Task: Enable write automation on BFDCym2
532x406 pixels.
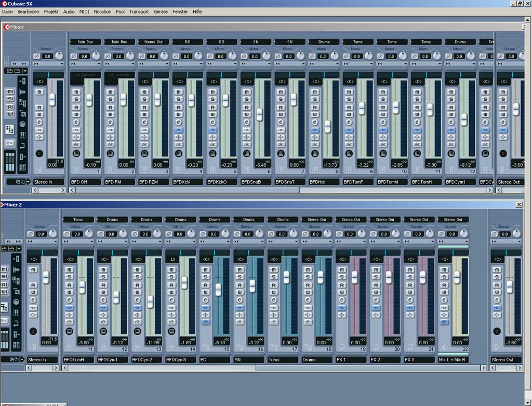Action: click(x=137, y=292)
